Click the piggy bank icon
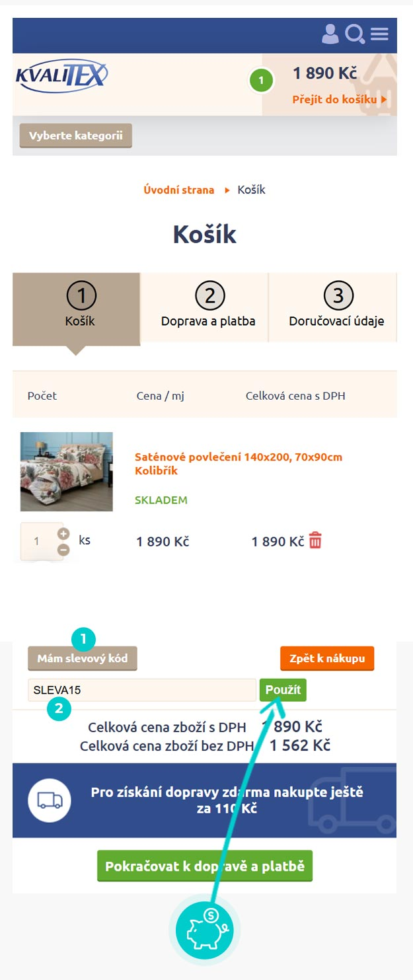This screenshot has height=980, width=413. pos(205,930)
